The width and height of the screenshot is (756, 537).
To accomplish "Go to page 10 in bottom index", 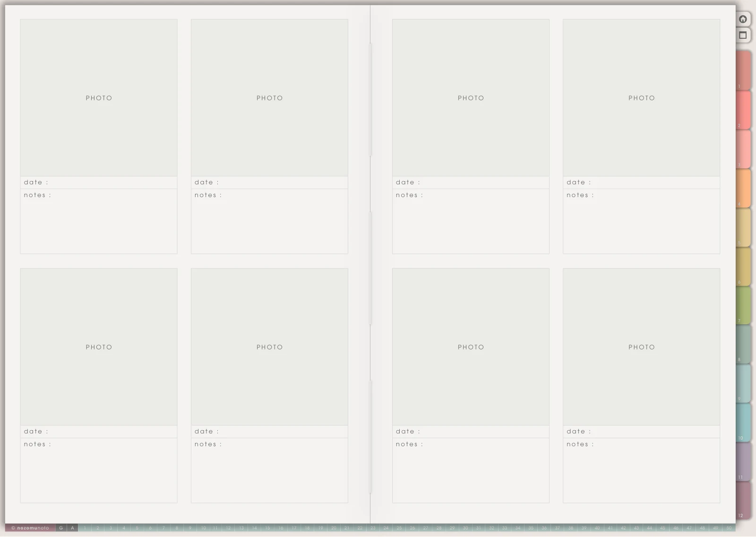I will pos(203,528).
